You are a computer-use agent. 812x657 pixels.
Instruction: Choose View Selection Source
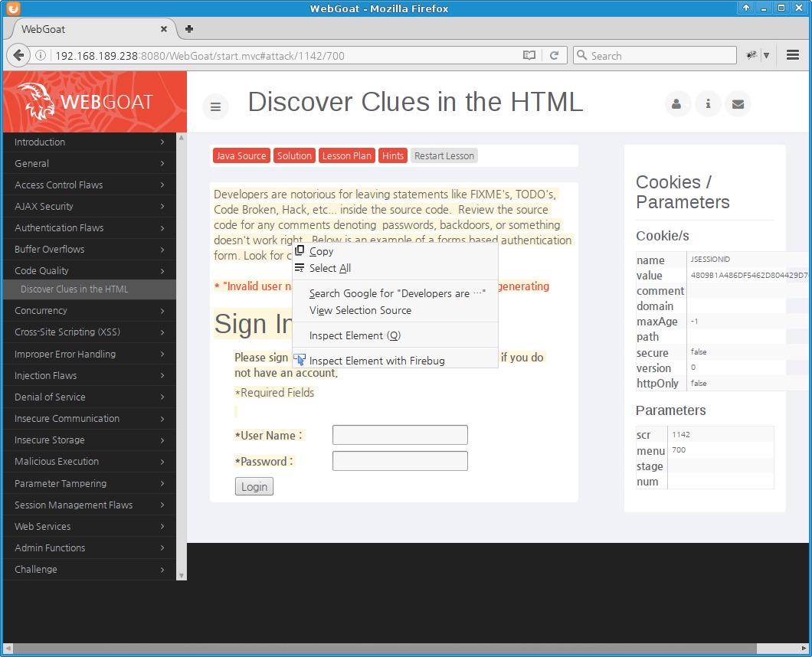[395, 310]
